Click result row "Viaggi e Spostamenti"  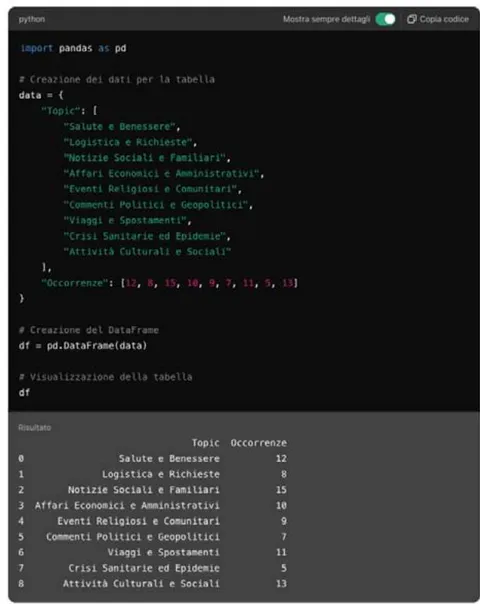(153, 552)
